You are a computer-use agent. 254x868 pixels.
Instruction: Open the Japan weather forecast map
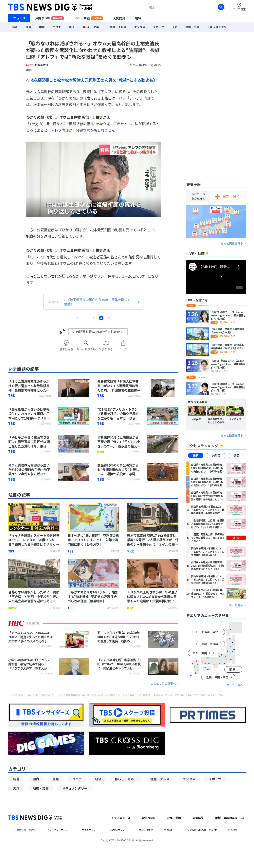[x=216, y=222]
